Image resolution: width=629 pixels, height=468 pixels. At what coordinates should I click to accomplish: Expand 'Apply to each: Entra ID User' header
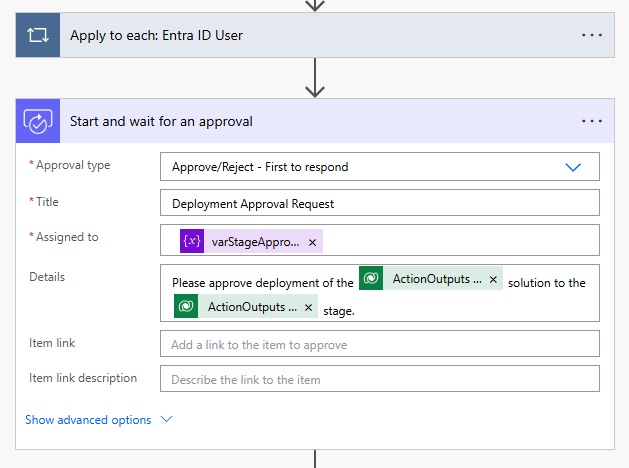(x=315, y=35)
